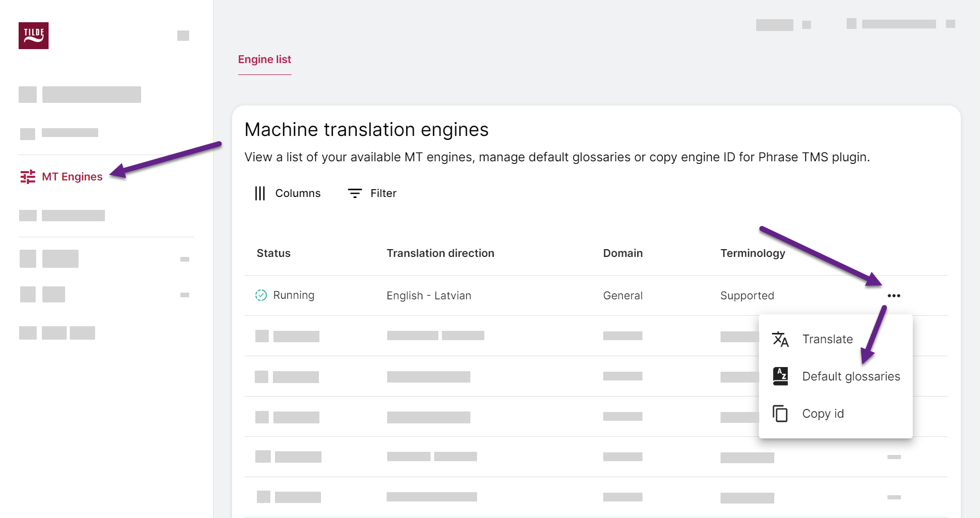Switch to the Engine list tab
The image size is (980, 518).
[x=265, y=59]
